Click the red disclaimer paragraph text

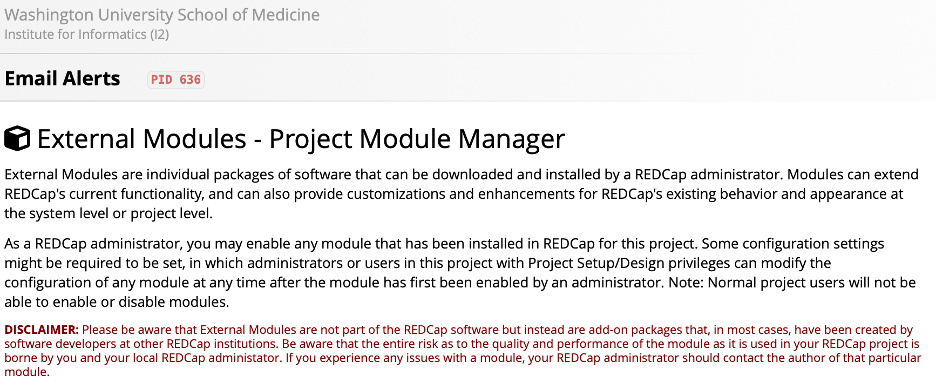tap(462, 351)
